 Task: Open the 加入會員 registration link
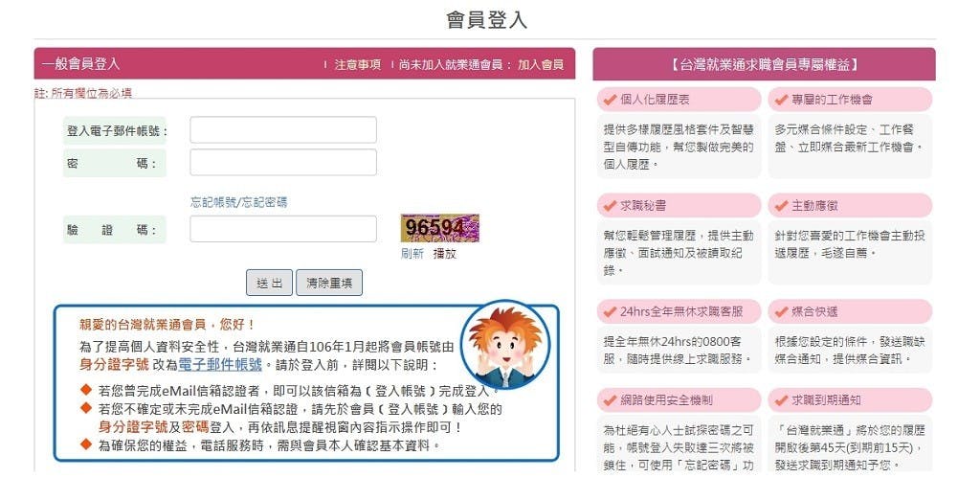[x=541, y=64]
